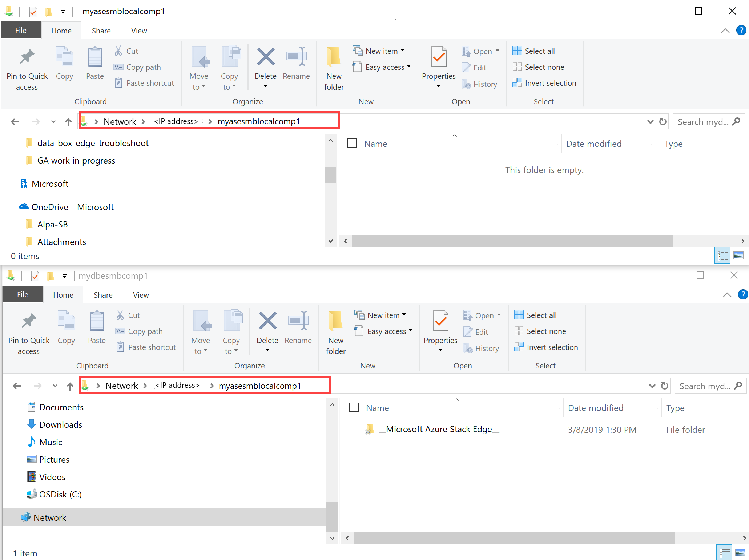Toggle Select all checkbox in top window
The width and height of the screenshot is (749, 560).
coord(353,144)
